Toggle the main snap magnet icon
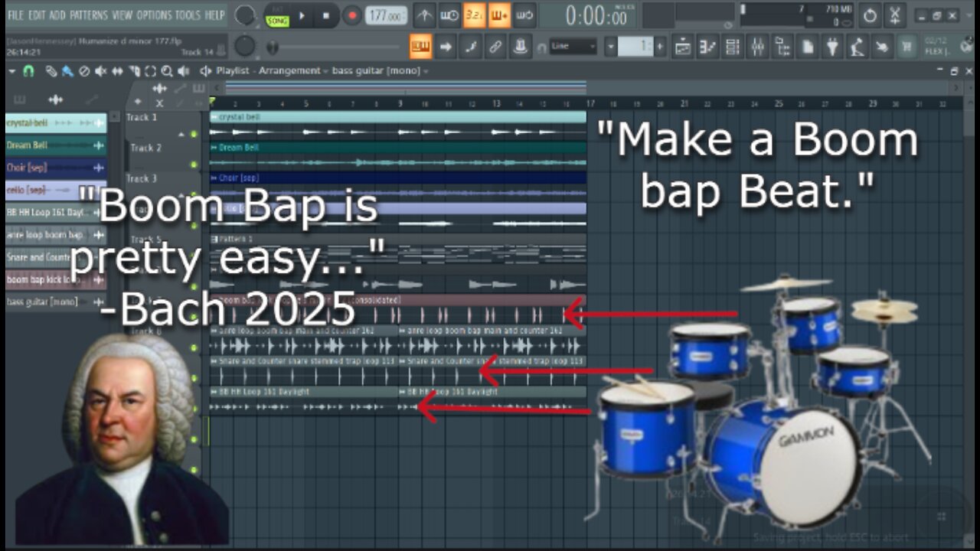The width and height of the screenshot is (980, 551). 542,47
